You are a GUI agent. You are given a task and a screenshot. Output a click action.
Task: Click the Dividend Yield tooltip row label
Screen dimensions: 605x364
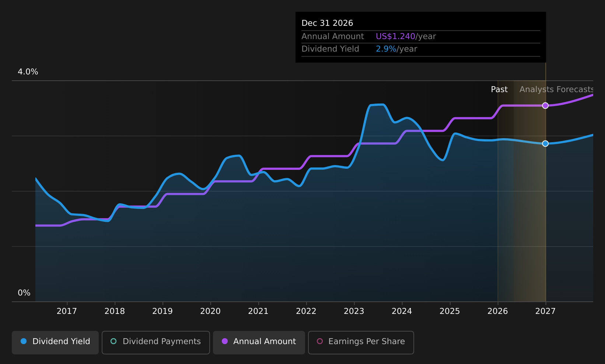pos(330,49)
